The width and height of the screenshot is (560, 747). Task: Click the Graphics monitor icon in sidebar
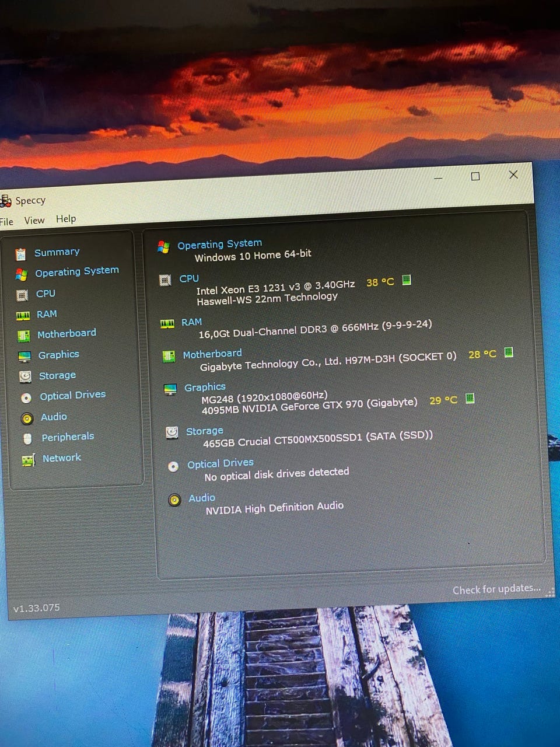tap(24, 357)
